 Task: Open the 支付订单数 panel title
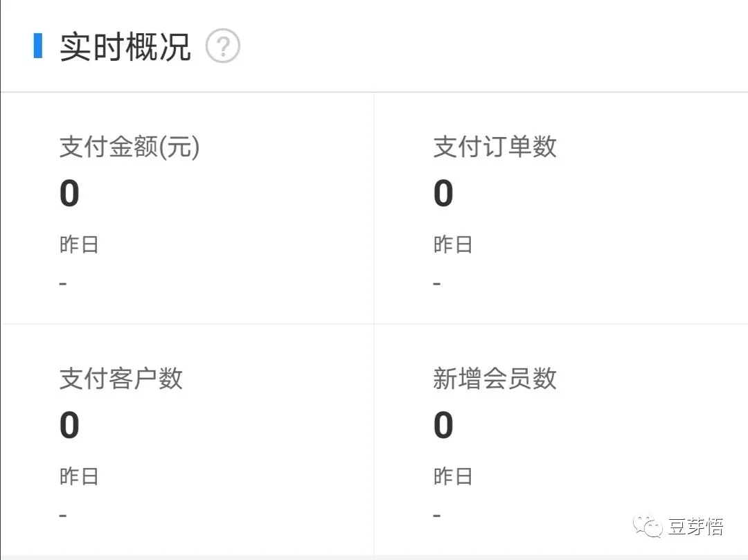(494, 147)
